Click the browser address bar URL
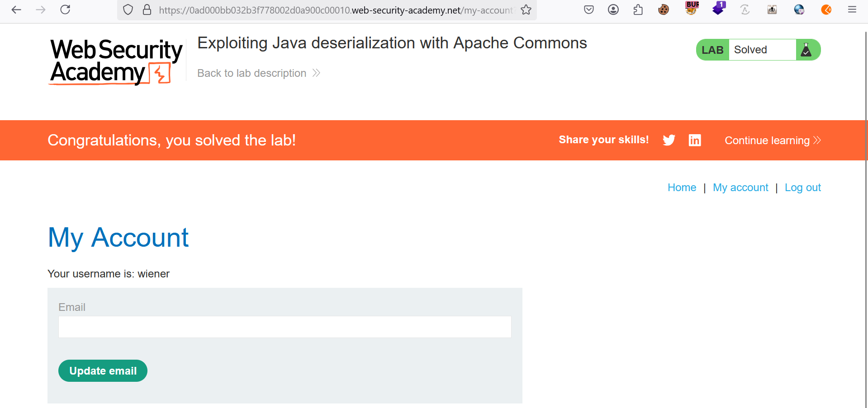868x408 pixels. 337,10
